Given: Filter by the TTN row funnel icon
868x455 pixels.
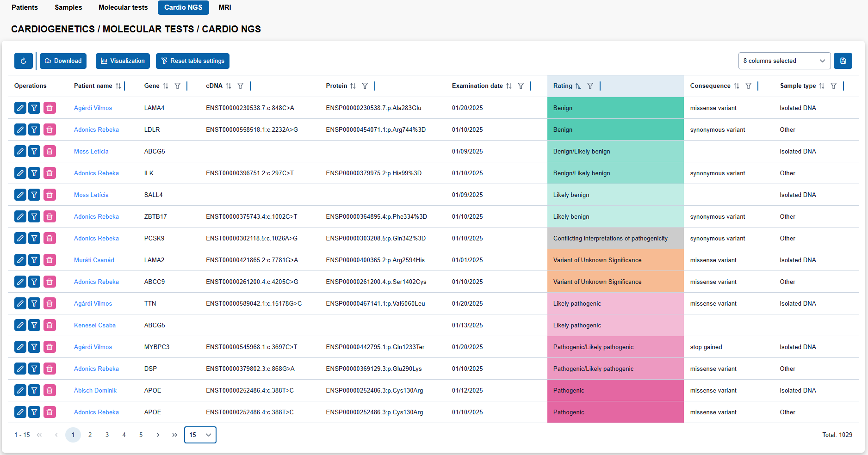Looking at the screenshot, I should (x=34, y=304).
